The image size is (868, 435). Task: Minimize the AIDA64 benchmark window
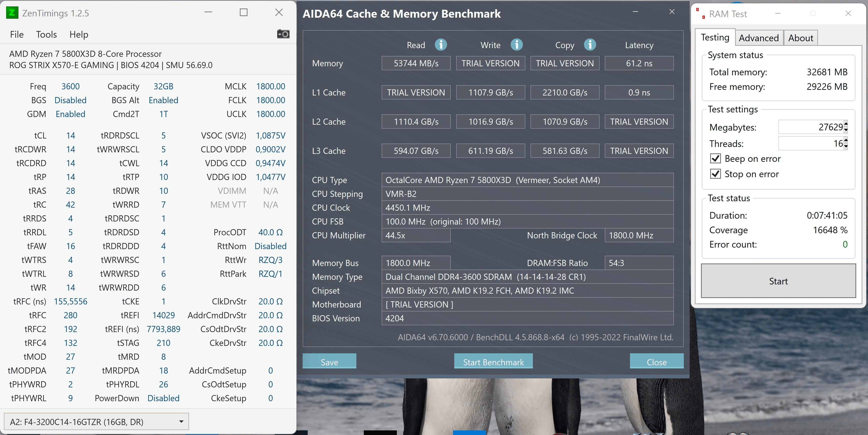pos(635,12)
